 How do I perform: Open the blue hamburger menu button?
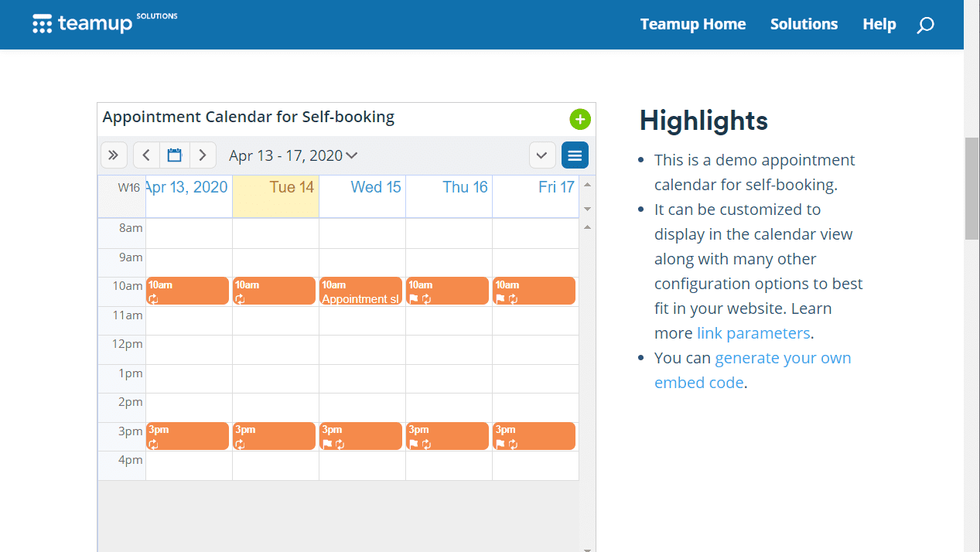pos(575,155)
